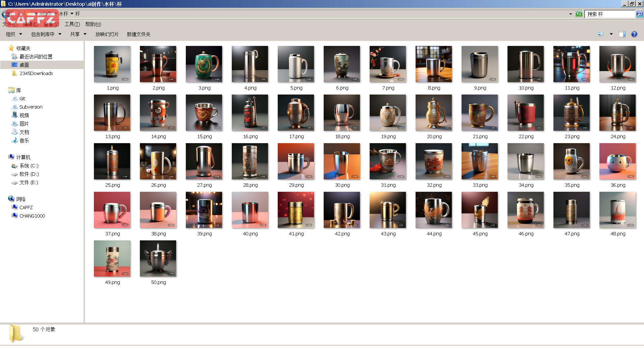The width and height of the screenshot is (644, 346).
Task: Click the change view icon
Action: point(600,34)
